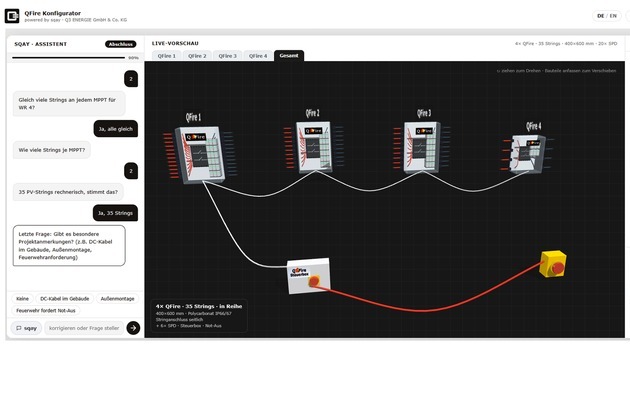Switch language to DE
This screenshot has height=412, width=630.
pos(601,16)
